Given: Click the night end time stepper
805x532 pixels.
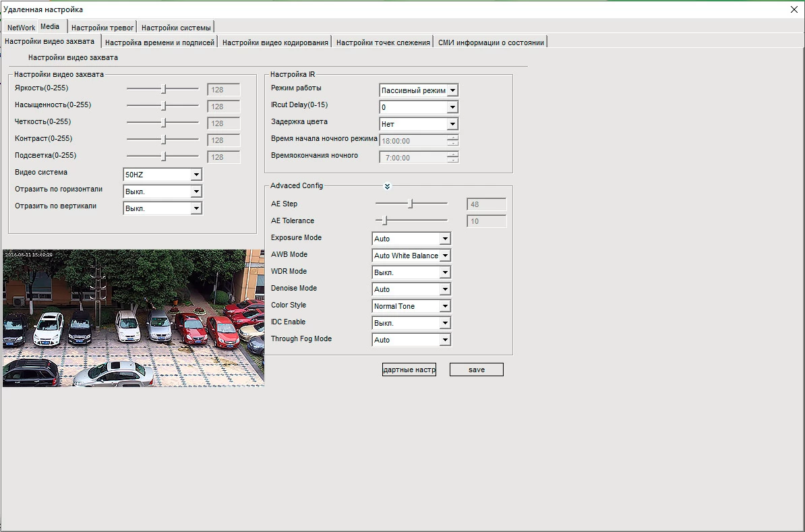Looking at the screenshot, I should pyautogui.click(x=453, y=158).
